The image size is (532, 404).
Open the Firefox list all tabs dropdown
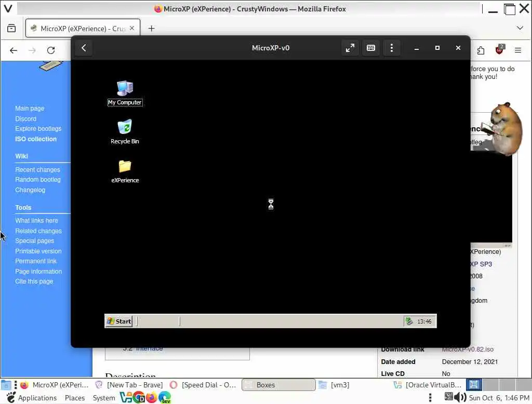click(520, 28)
